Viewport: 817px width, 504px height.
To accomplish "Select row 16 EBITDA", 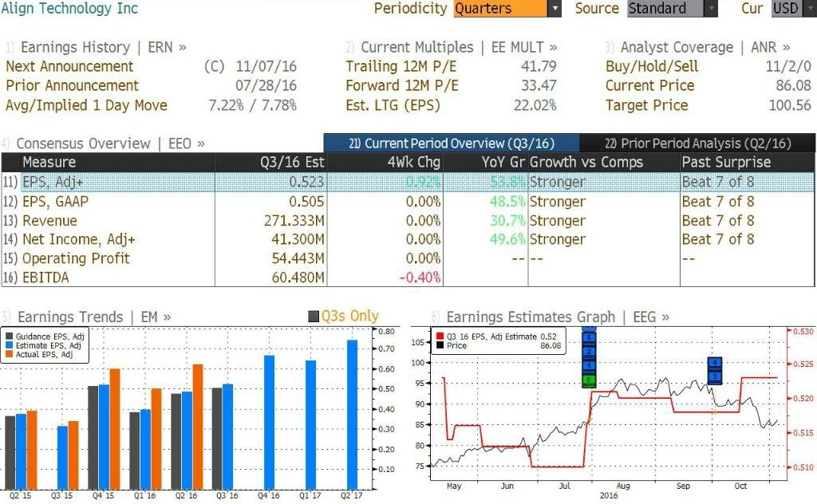I will [408, 277].
